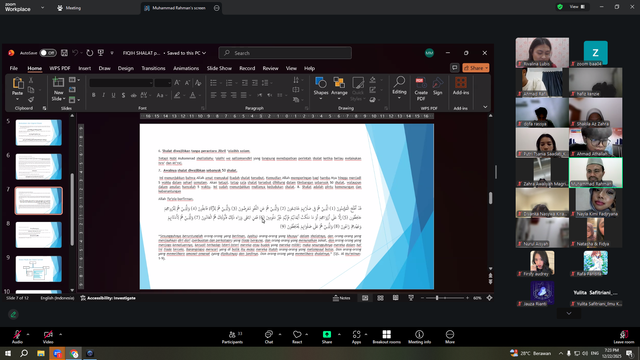Open the Arrange dropdown
The image size is (640, 360).
(339, 88)
